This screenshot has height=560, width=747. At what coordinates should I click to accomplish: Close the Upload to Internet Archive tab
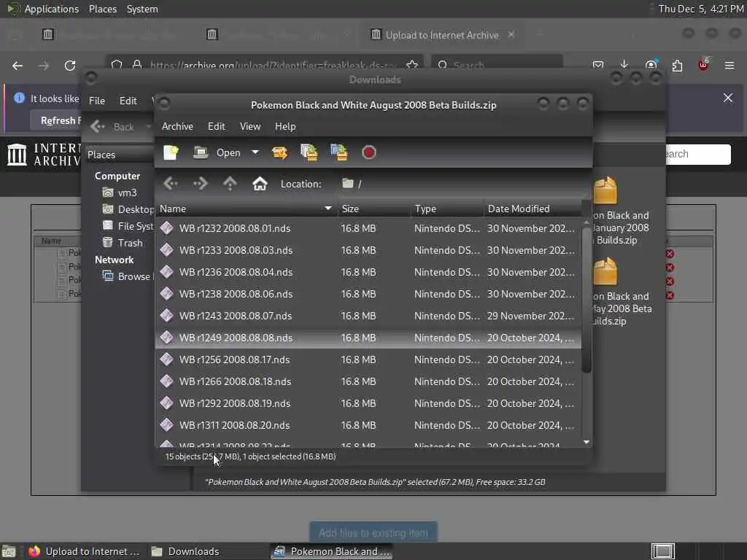511,35
